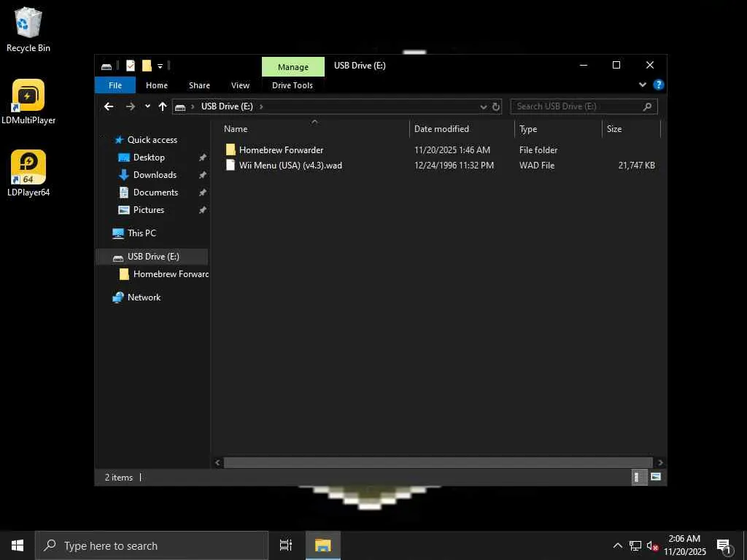Launch LDMultiPlayer from the desktop

point(28,102)
